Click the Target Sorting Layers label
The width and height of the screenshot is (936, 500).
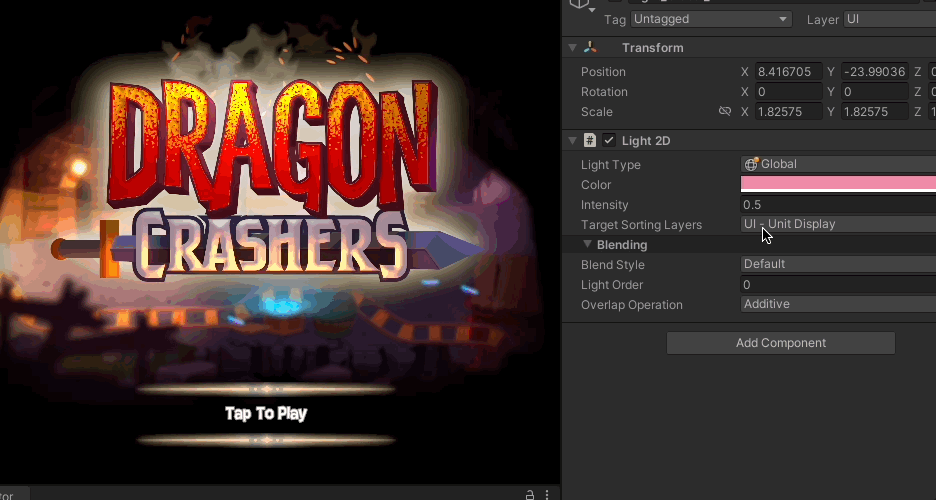(641, 225)
